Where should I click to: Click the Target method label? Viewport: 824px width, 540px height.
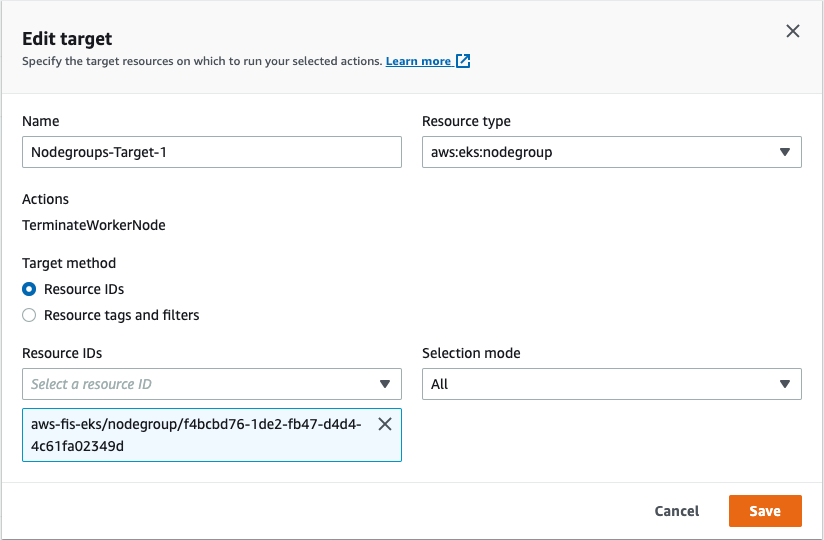point(69,263)
